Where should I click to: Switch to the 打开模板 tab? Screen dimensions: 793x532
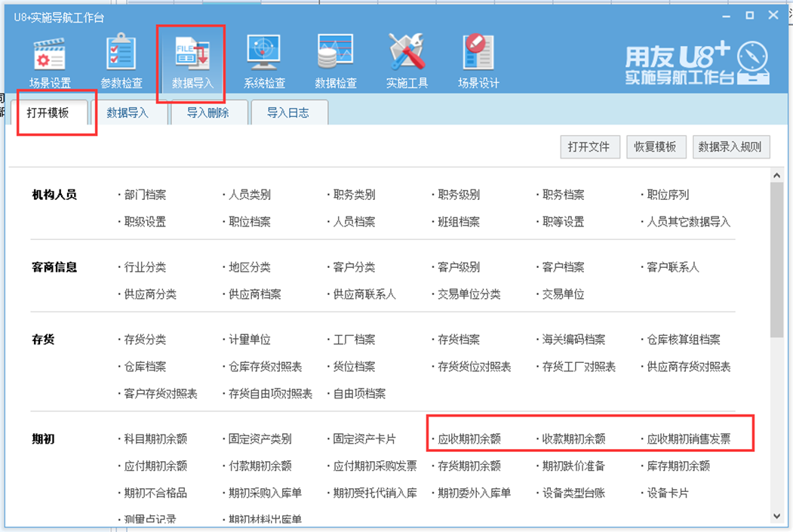[48, 112]
